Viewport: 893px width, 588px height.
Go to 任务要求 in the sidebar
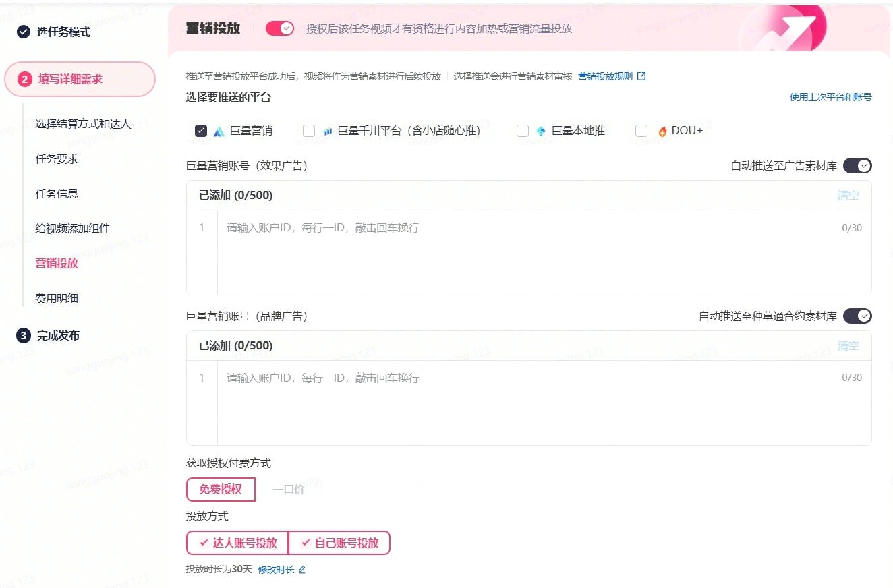57,159
